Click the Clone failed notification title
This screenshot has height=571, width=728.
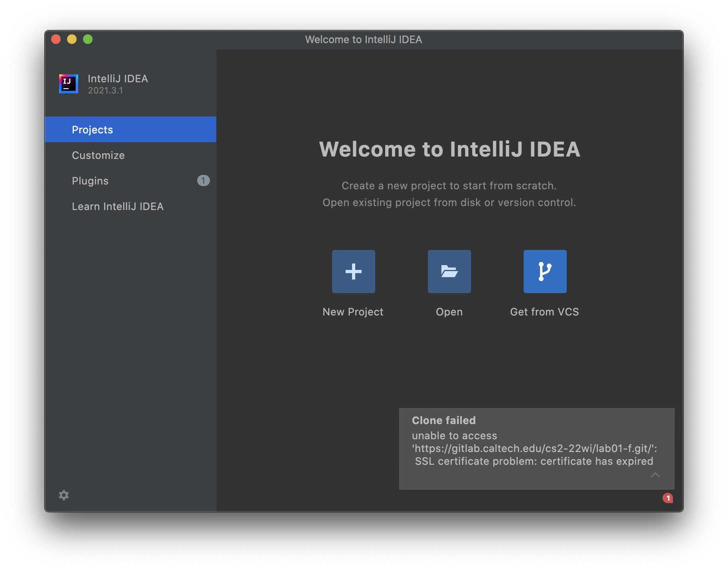click(444, 420)
